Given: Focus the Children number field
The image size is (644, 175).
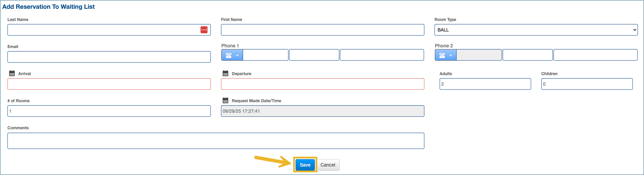Looking at the screenshot, I should point(587,84).
